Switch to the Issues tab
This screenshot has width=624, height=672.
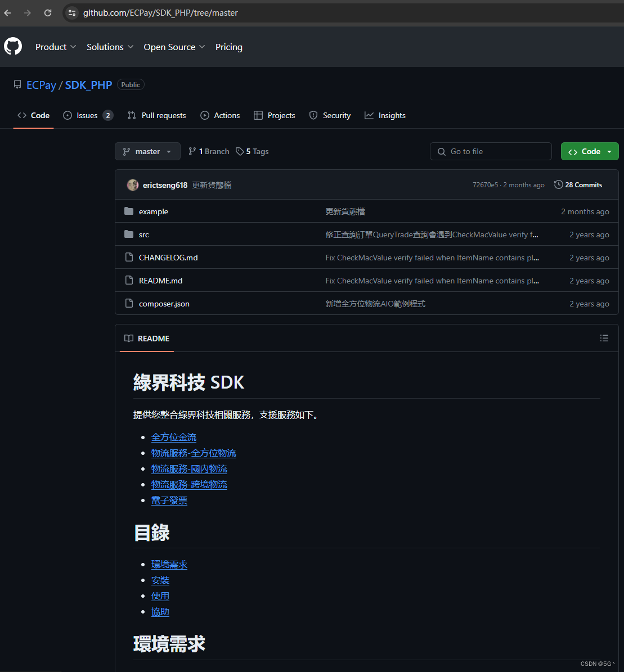pos(88,115)
